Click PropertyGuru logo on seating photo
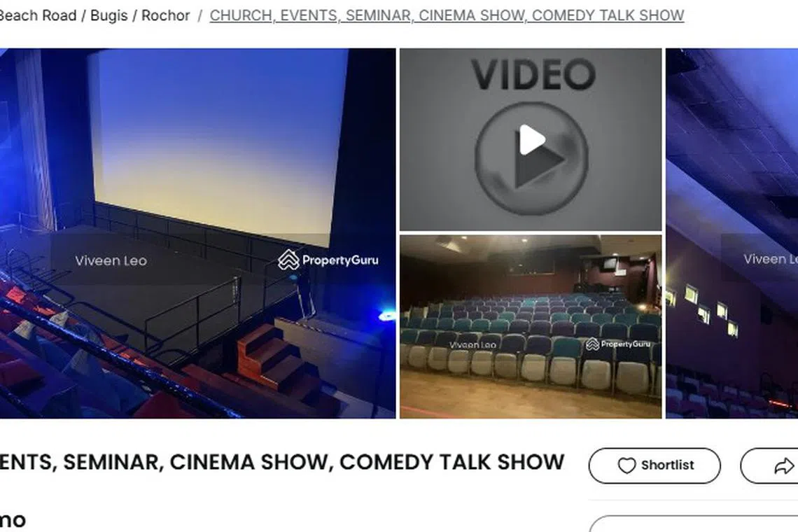The height and width of the screenshot is (532, 798). point(618,344)
